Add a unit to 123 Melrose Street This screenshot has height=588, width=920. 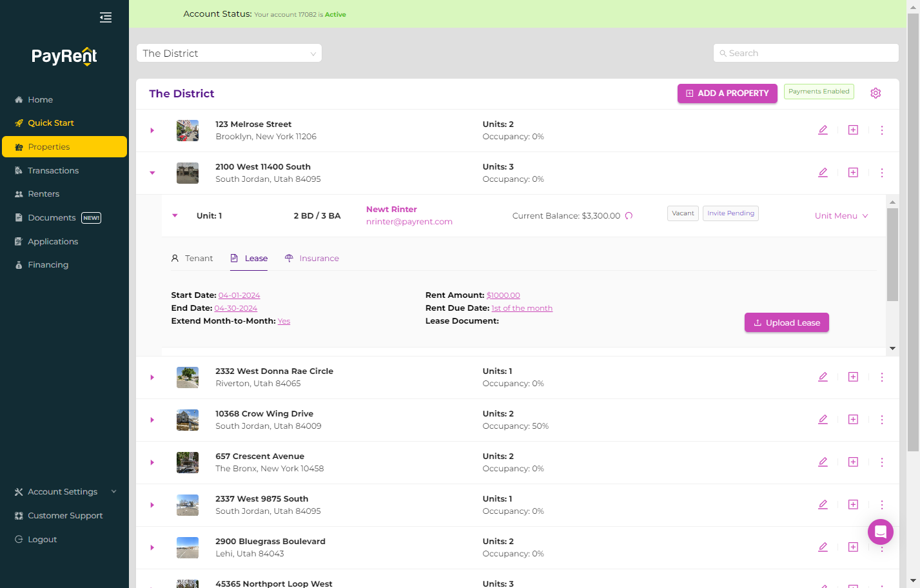point(853,130)
